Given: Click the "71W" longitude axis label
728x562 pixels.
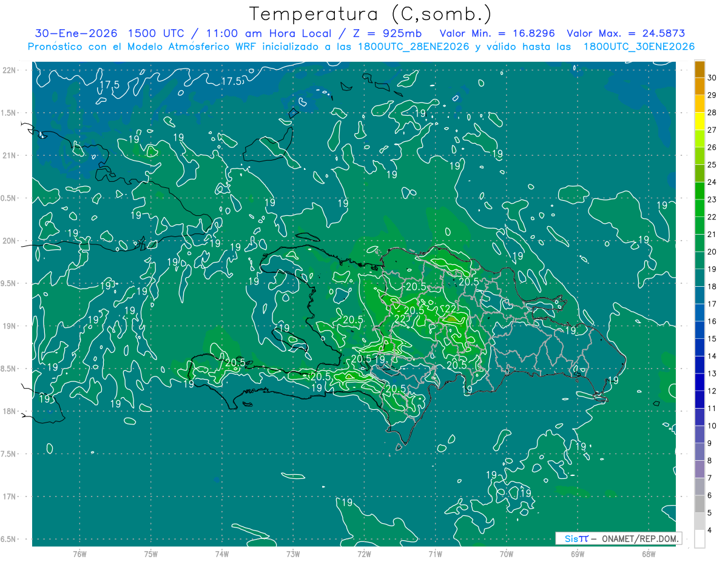Looking at the screenshot, I should (435, 554).
